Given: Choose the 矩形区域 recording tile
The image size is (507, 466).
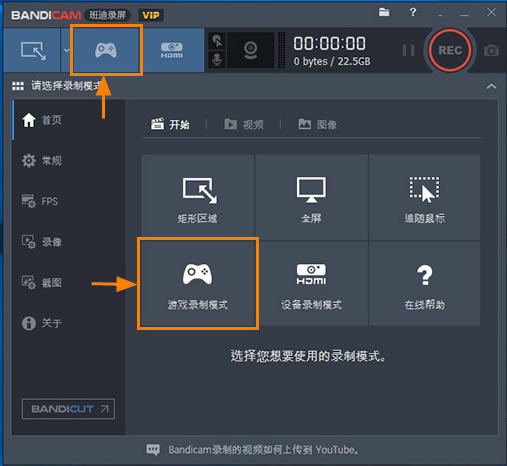Looking at the screenshot, I should [198, 197].
